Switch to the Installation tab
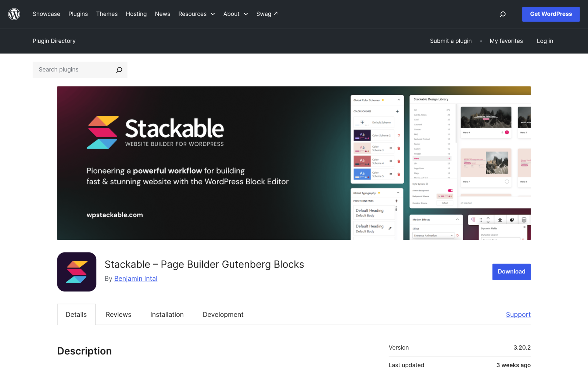 [167, 315]
